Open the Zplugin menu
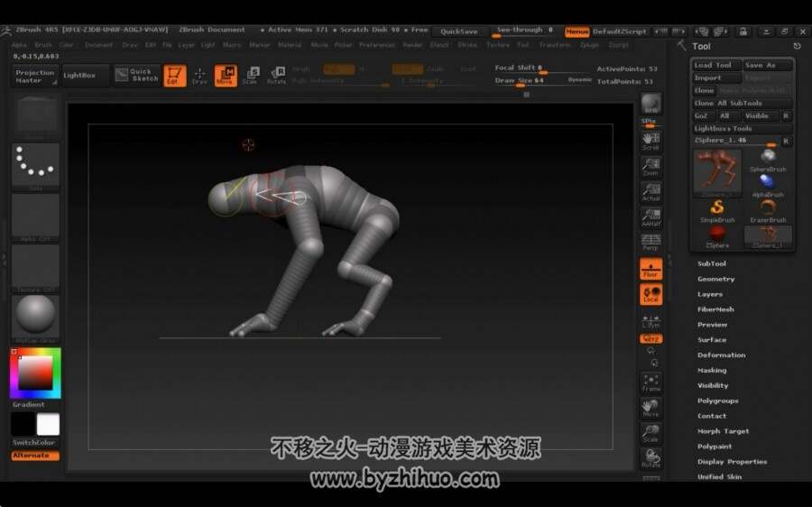 click(x=589, y=45)
